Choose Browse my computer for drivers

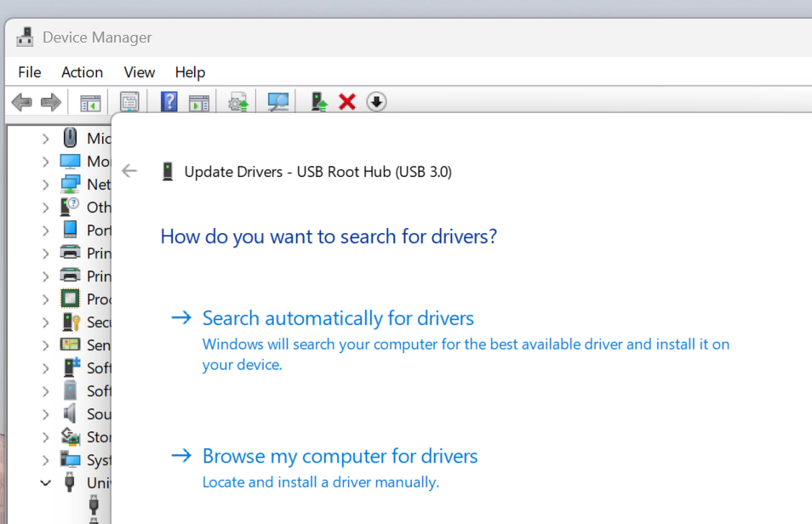pos(340,456)
